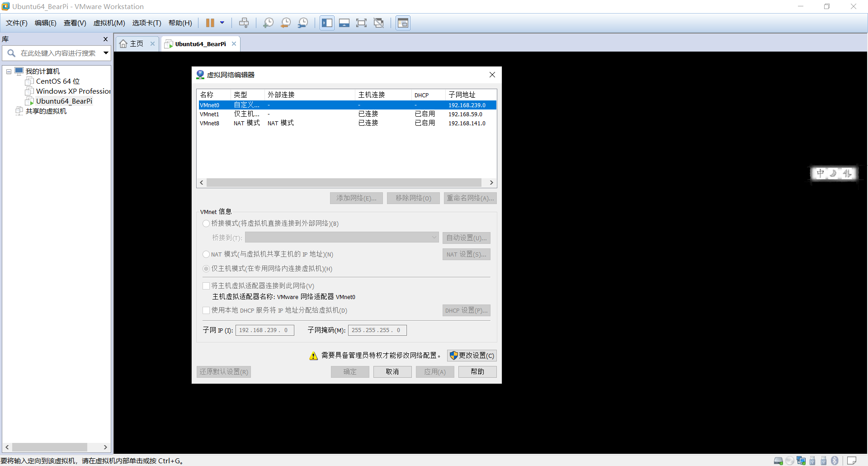
Task: Open the snapshot manager wrench-clock icon
Action: point(303,23)
